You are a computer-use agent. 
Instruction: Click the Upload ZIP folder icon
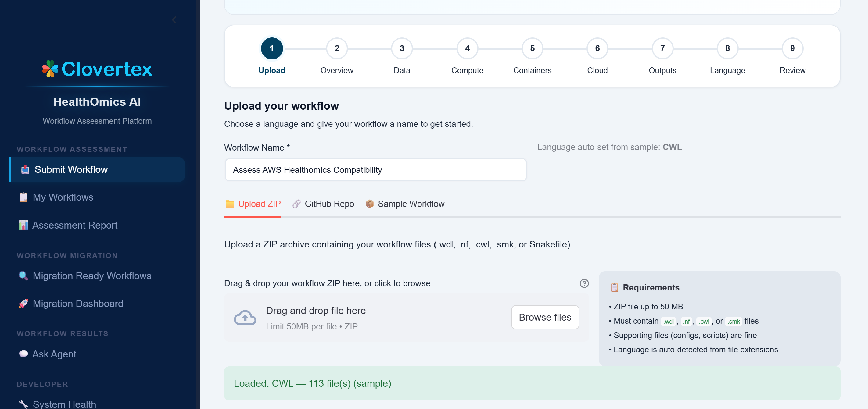229,204
